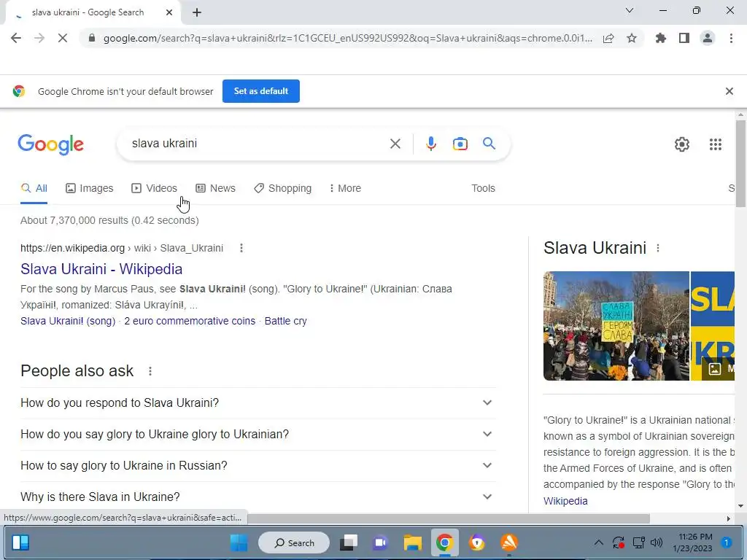Open the Battle cry link
The width and height of the screenshot is (747, 560).
pos(285,321)
